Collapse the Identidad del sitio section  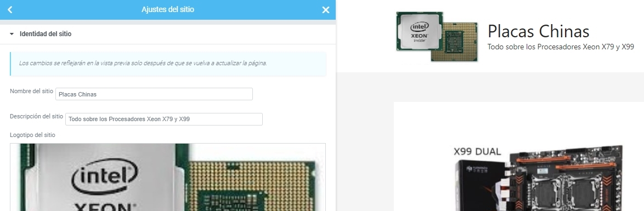pyautogui.click(x=12, y=34)
